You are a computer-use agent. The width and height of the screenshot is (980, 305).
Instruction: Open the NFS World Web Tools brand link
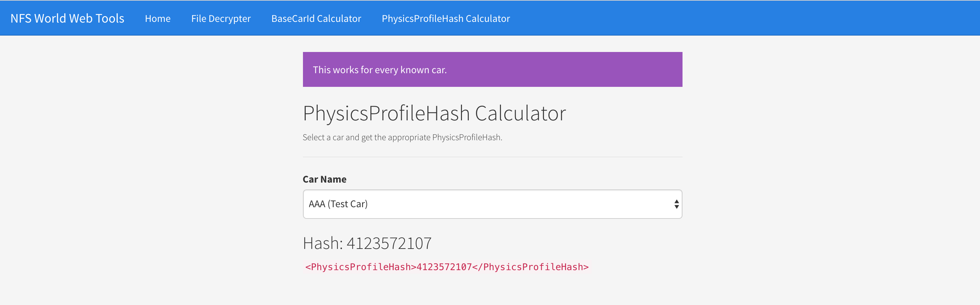point(67,18)
